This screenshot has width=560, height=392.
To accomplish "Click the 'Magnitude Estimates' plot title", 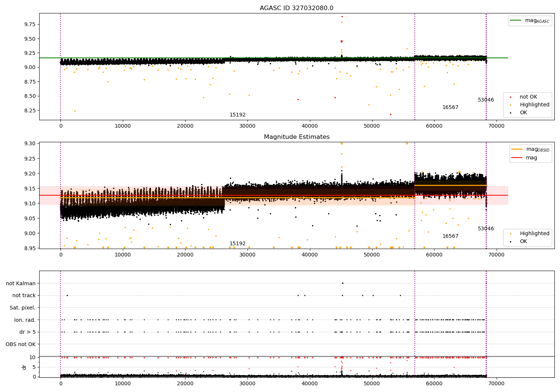I will point(296,137).
